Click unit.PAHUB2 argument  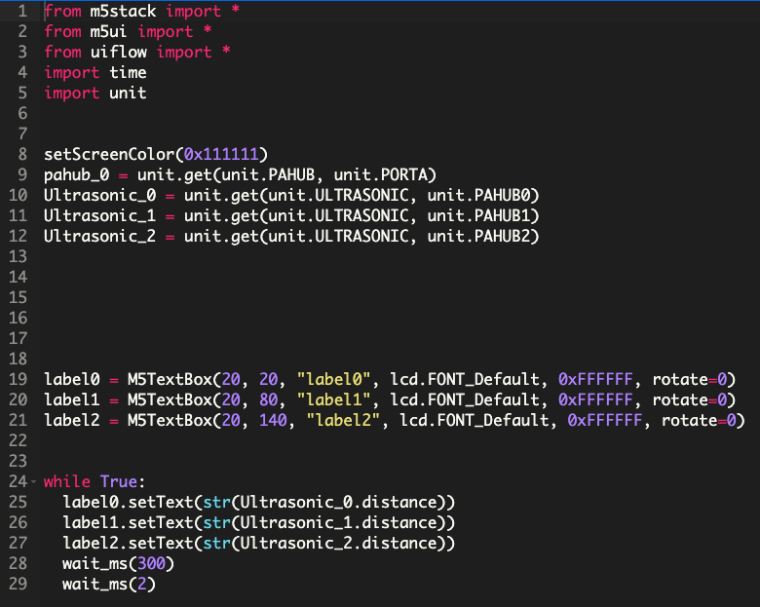479,236
